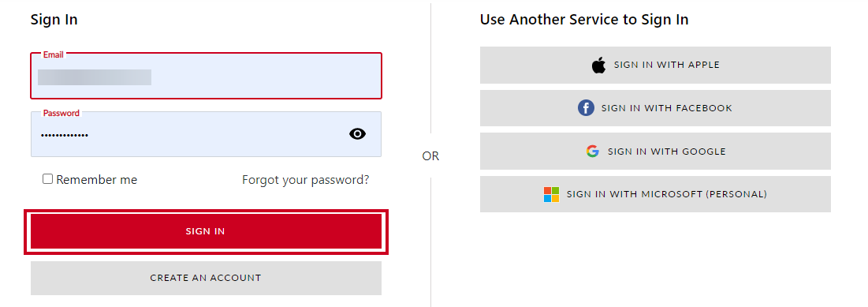The height and width of the screenshot is (307, 868).
Task: Click the Microsoft four-color logo icon
Action: pos(551,194)
